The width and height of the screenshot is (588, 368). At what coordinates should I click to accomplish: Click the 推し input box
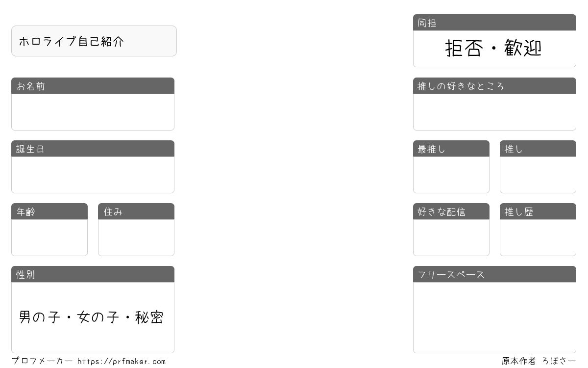538,175
